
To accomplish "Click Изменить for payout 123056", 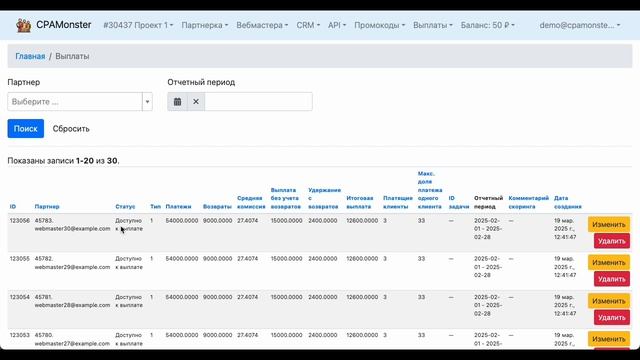I will (x=609, y=224).
